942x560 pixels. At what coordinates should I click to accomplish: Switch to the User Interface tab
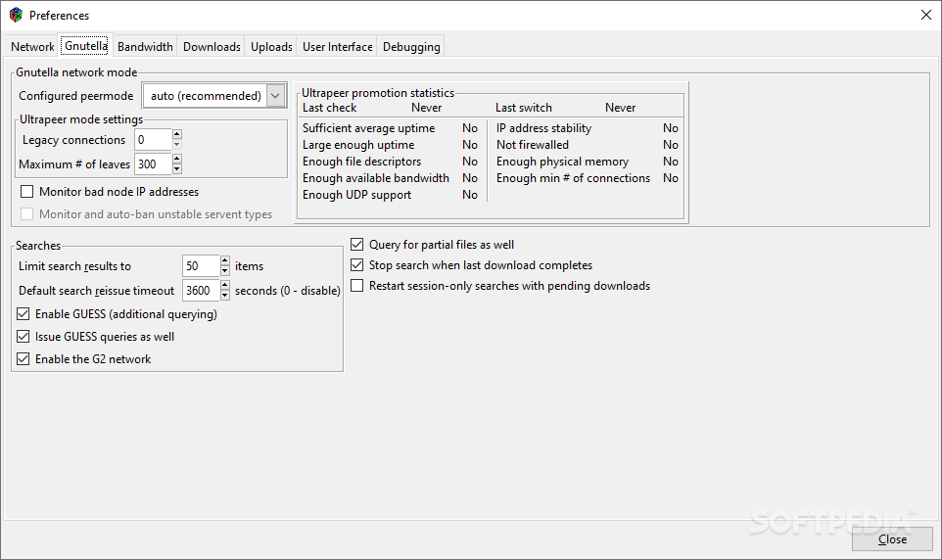coord(337,47)
